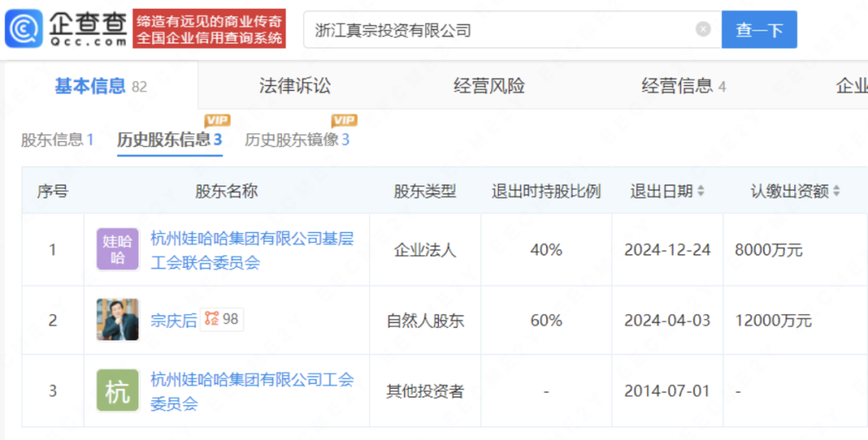Image resolution: width=868 pixels, height=440 pixels.
Task: Click the VIP badge above 历史股东信息
Action: coord(217,120)
